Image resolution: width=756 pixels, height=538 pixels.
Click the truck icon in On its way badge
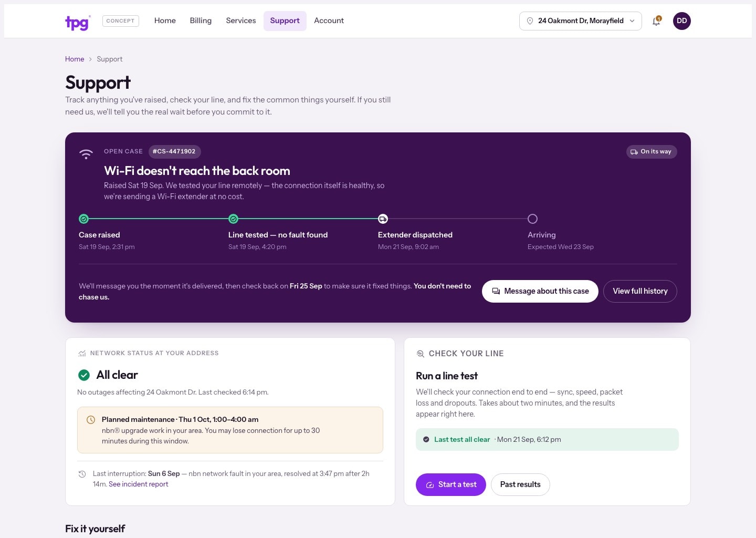pos(634,152)
